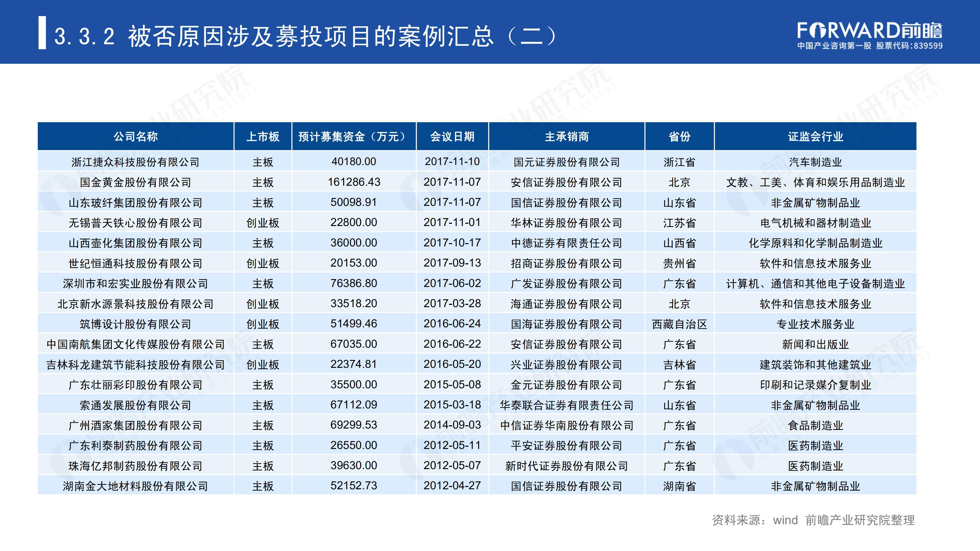Select the 华泰联合证券有限责任公司 underwriter cell

[567, 405]
